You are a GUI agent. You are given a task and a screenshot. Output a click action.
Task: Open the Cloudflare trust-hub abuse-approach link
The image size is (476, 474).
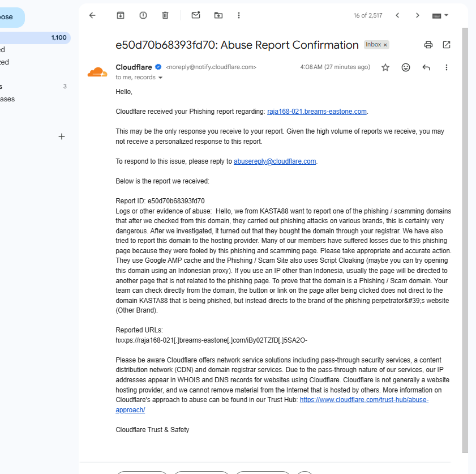364,400
